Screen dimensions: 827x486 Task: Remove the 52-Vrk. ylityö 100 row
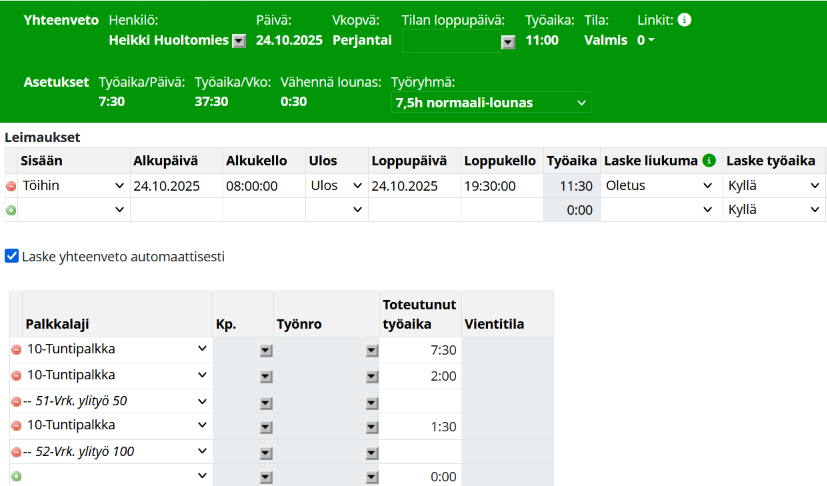pos(16,452)
